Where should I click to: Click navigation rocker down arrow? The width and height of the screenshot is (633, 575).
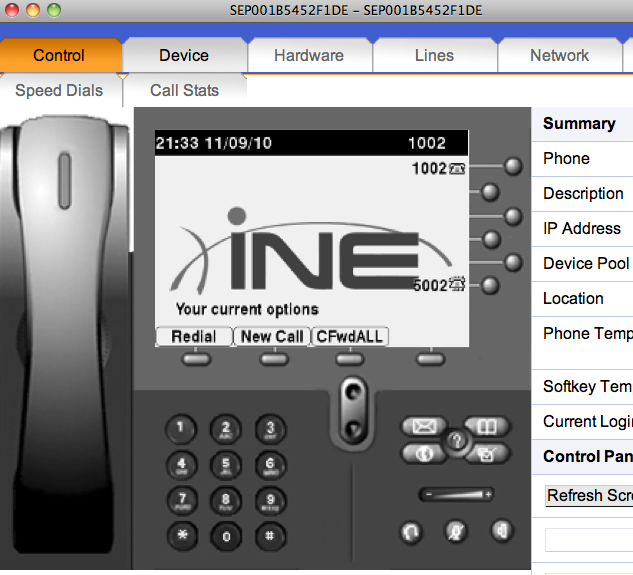353,429
